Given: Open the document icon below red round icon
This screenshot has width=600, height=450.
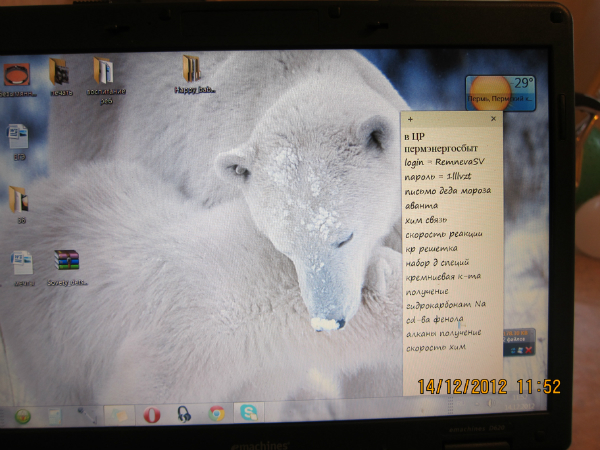Looking at the screenshot, I should click(x=18, y=137).
